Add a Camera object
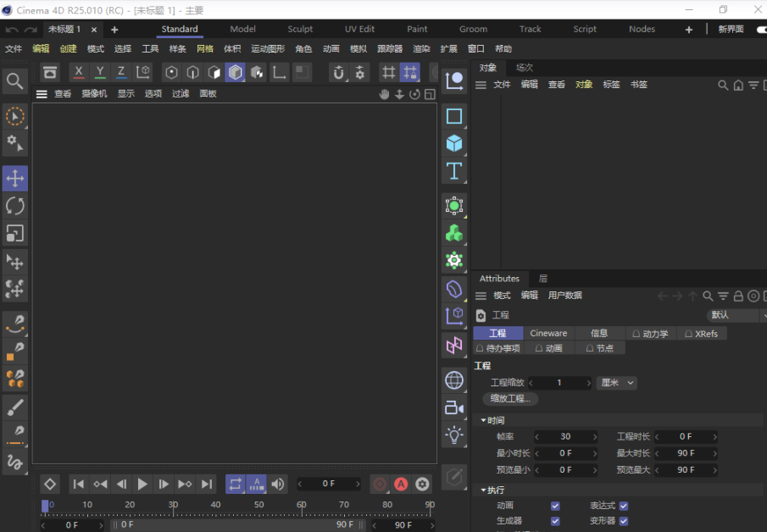The width and height of the screenshot is (767, 532). tap(454, 407)
